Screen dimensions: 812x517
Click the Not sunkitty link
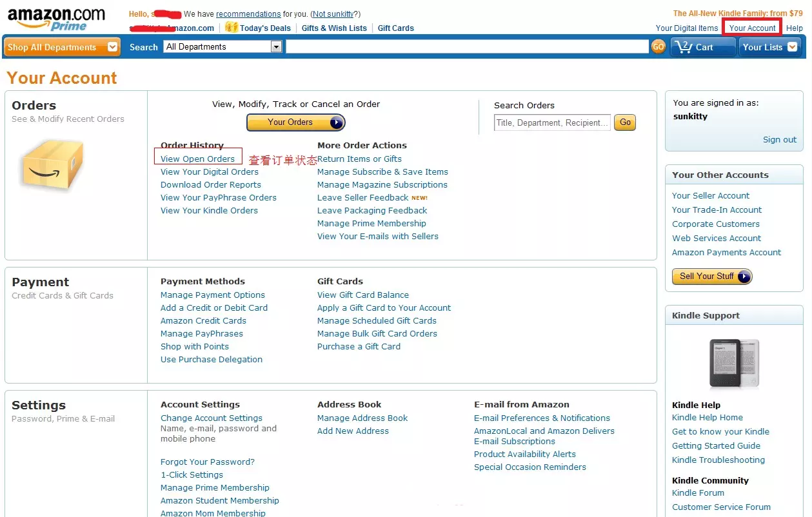(333, 14)
